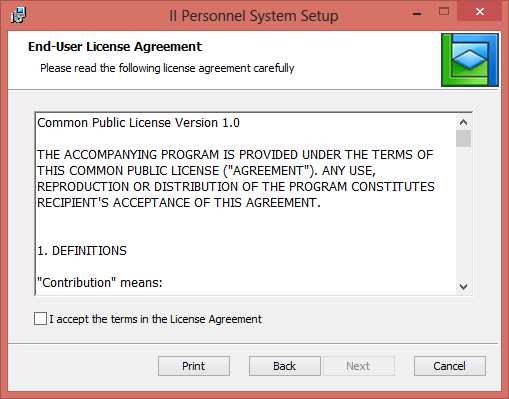The width and height of the screenshot is (509, 399).
Task: Close the setup window with the X
Action: (x=480, y=12)
